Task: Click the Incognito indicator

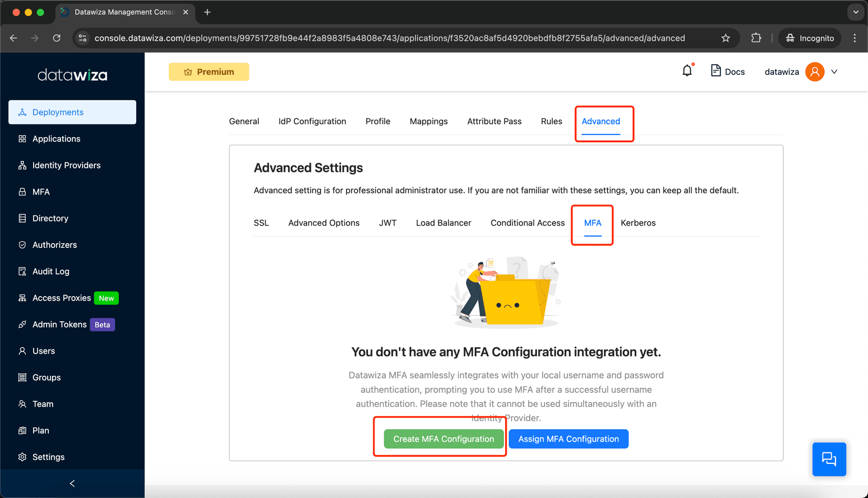Action: point(810,38)
